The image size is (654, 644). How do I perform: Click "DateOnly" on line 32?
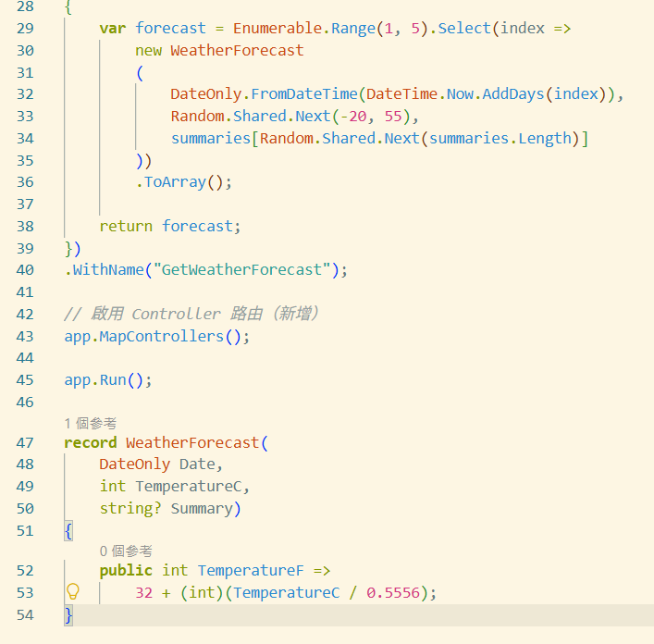[206, 94]
